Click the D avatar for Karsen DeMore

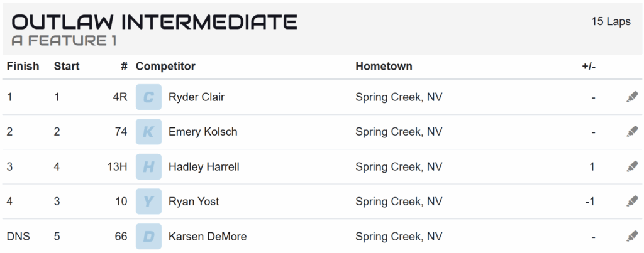point(148,236)
